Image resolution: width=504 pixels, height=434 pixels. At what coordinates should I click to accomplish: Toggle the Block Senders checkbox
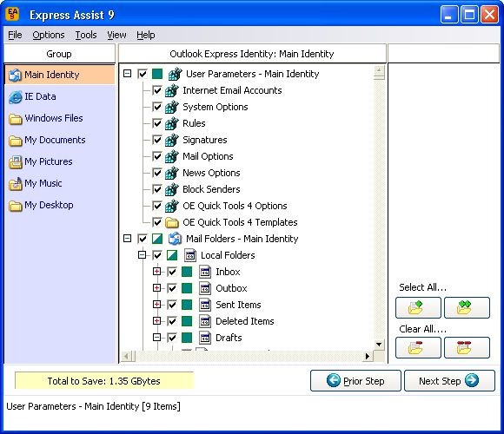pyautogui.click(x=157, y=189)
